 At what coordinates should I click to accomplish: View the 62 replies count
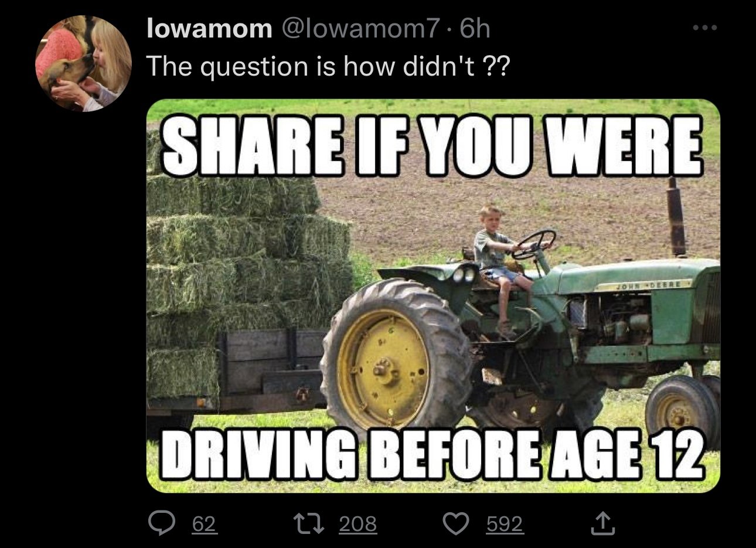(x=205, y=523)
